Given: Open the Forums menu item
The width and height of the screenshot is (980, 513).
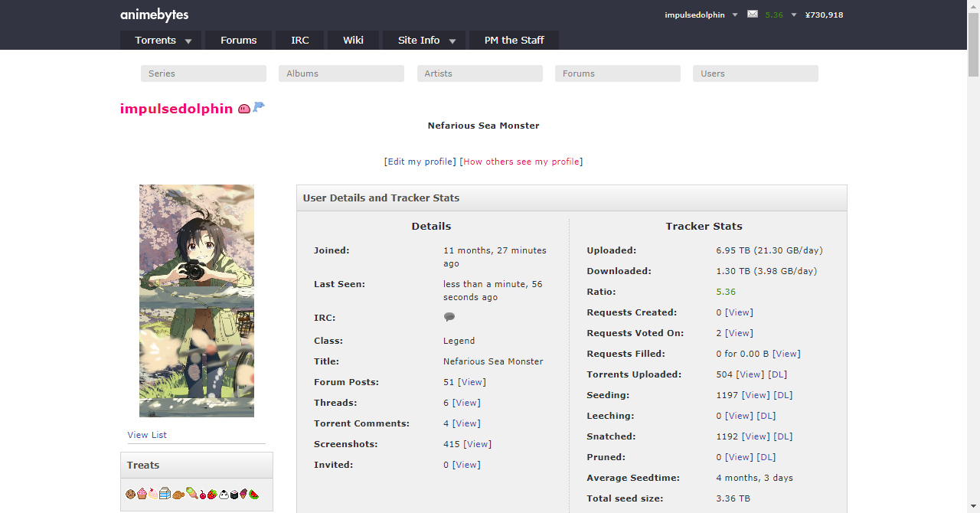Looking at the screenshot, I should point(238,40).
